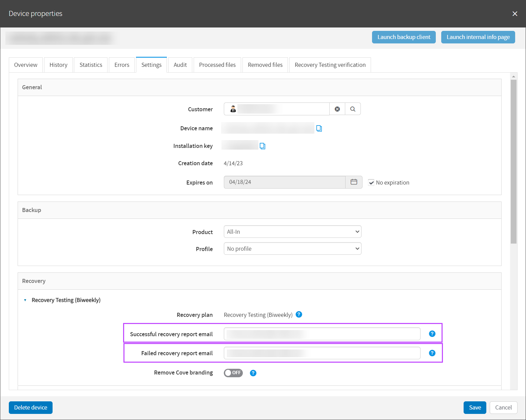Click the Failed recovery report email field

click(x=322, y=353)
